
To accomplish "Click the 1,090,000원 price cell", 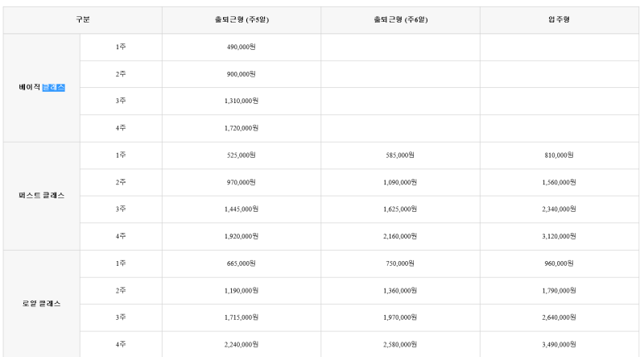I will [x=400, y=182].
